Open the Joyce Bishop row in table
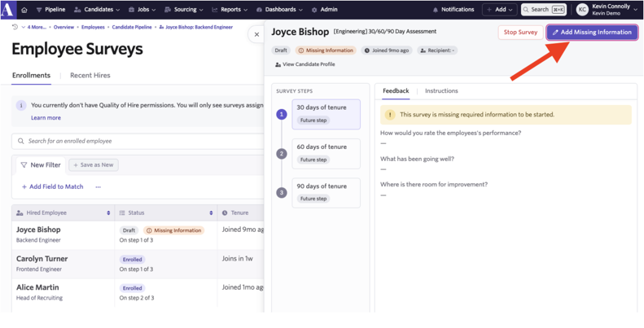The height and width of the screenshot is (328, 644). coord(138,235)
